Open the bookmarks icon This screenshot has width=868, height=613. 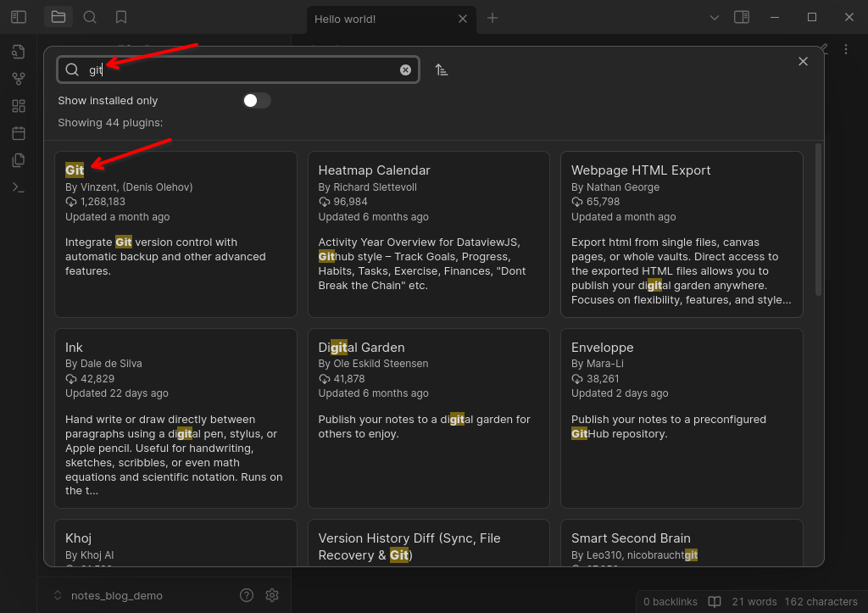(121, 17)
